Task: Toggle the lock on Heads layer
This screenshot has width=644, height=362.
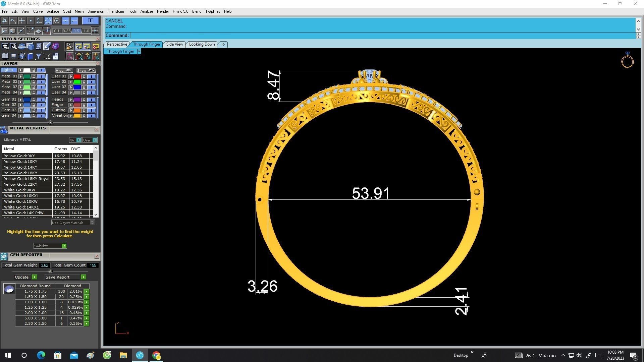Action: [84, 100]
